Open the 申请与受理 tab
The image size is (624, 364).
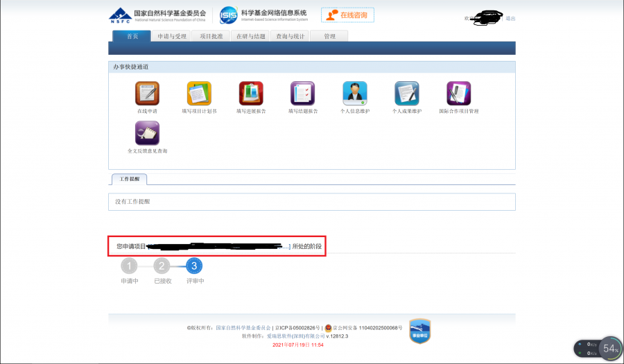[x=172, y=36]
